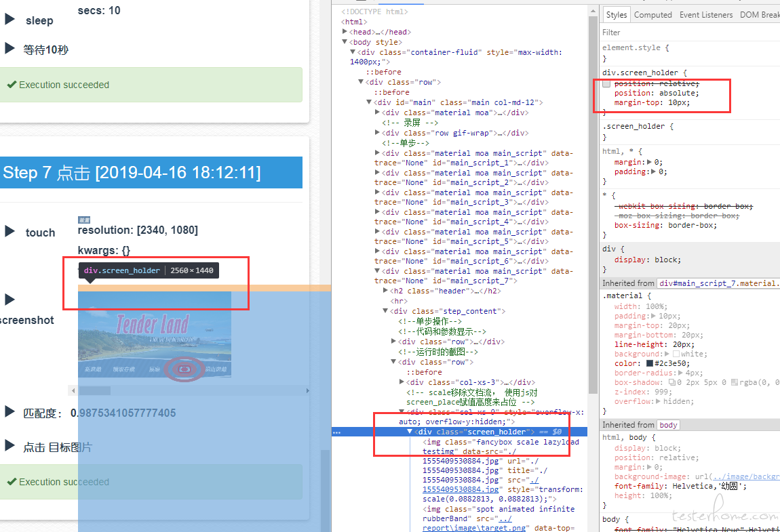This screenshot has height=532, width=780.
Task: Select the box-sizing: border-box declaration
Action: pos(665,225)
